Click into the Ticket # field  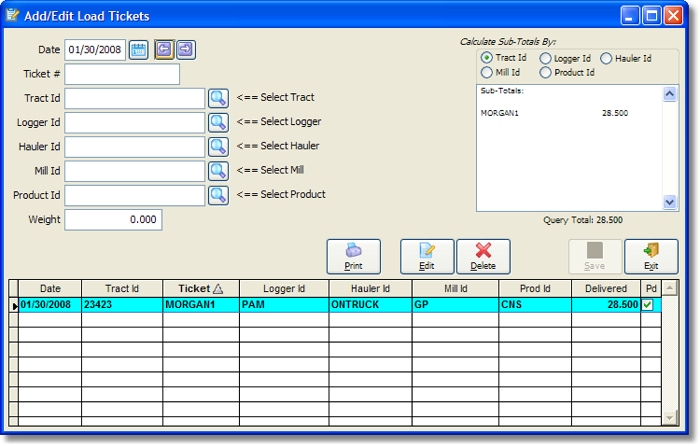[122, 74]
